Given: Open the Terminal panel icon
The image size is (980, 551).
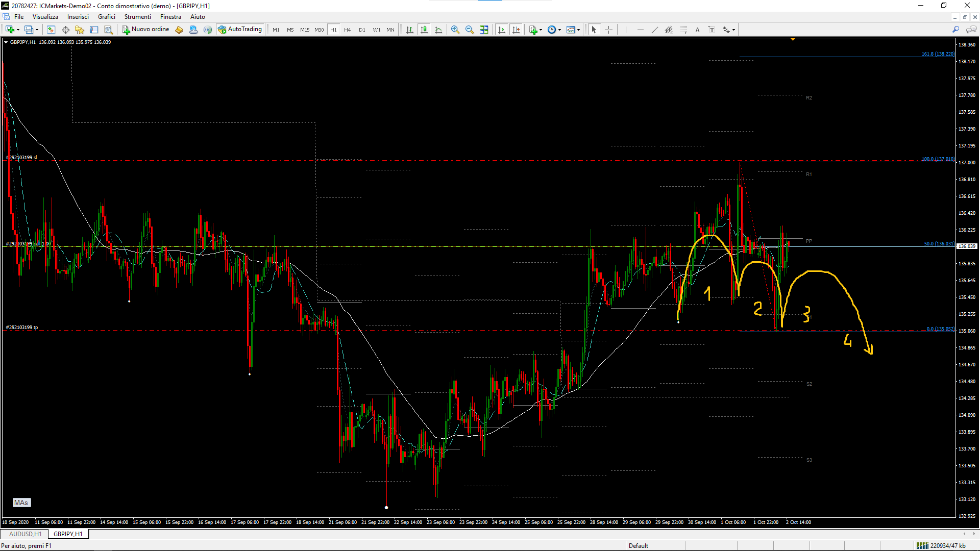Looking at the screenshot, I should pyautogui.click(x=94, y=30).
